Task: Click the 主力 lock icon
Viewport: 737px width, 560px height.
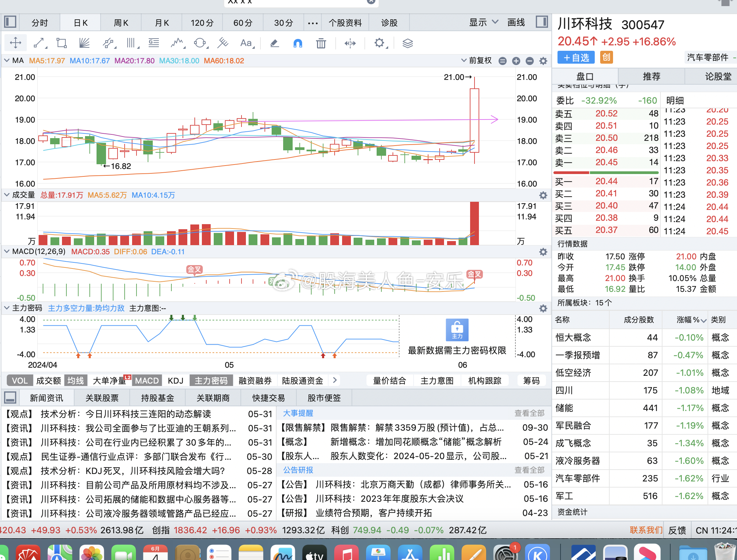Action: (x=457, y=330)
